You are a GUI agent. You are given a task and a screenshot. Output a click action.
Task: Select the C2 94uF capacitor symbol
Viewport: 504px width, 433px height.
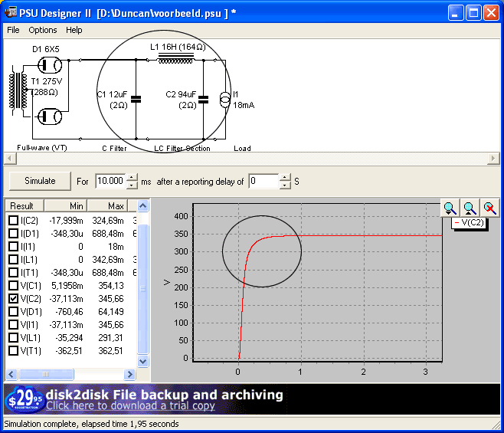pyautogui.click(x=203, y=98)
